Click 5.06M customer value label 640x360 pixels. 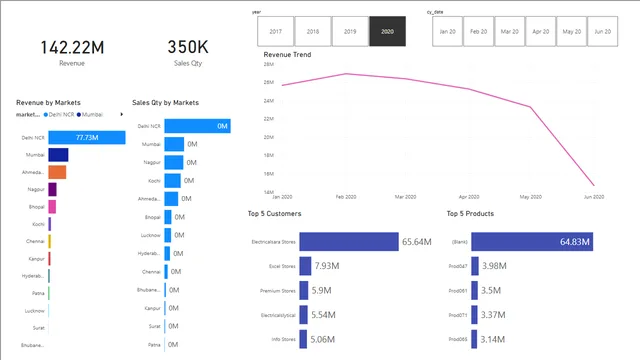(x=322, y=339)
